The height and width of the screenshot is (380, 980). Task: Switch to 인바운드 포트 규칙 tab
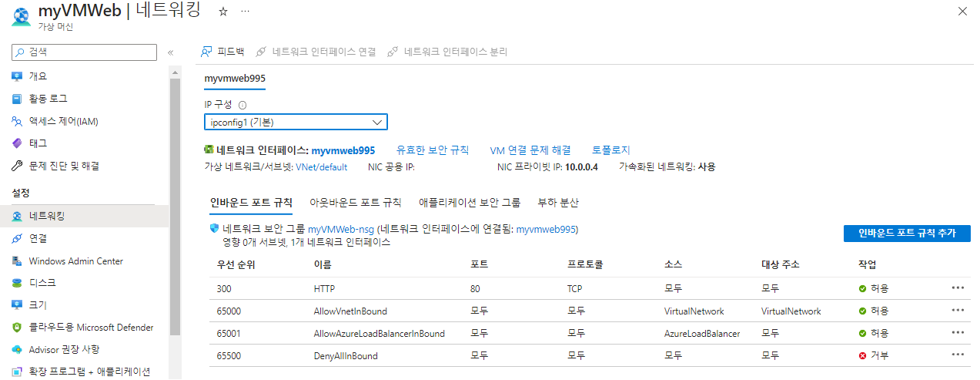coord(251,203)
